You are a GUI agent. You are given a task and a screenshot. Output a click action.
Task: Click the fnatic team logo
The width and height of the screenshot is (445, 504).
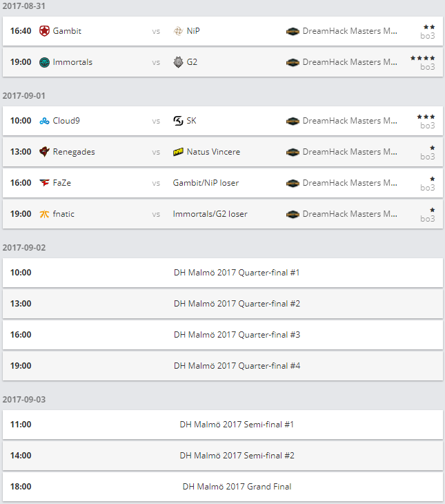(45, 214)
